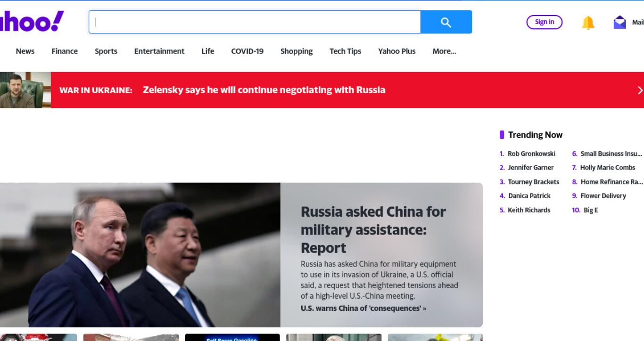644x341 pixels.
Task: Open Mail via the envelope icon
Action: (619, 22)
